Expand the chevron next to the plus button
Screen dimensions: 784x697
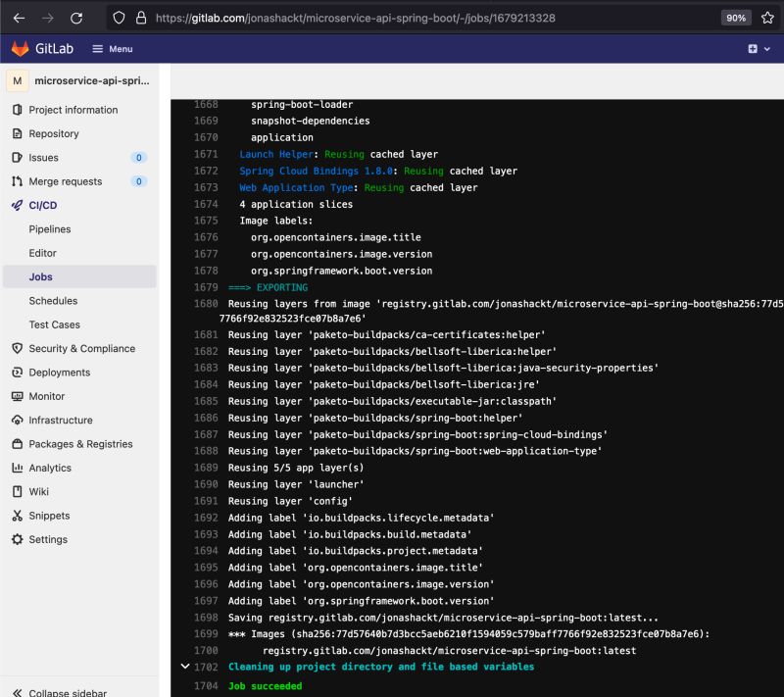pos(765,47)
